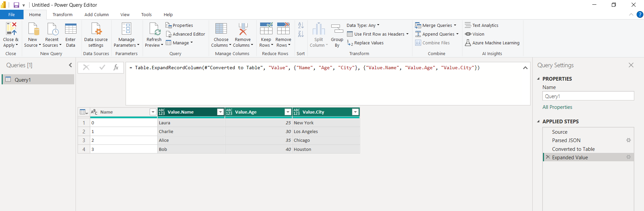Collapse the PROPERTIES section
The width and height of the screenshot is (644, 211).
(539, 79)
